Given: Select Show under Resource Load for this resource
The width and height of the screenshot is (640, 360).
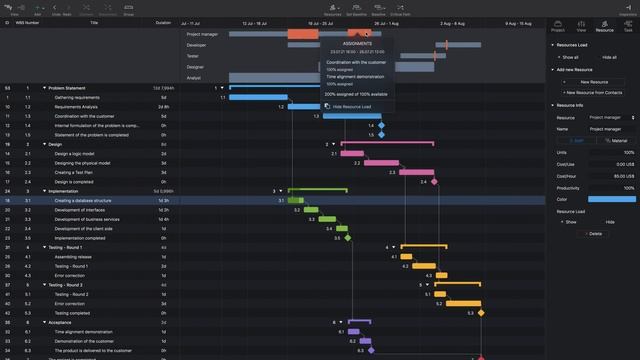Looking at the screenshot, I should (569, 222).
